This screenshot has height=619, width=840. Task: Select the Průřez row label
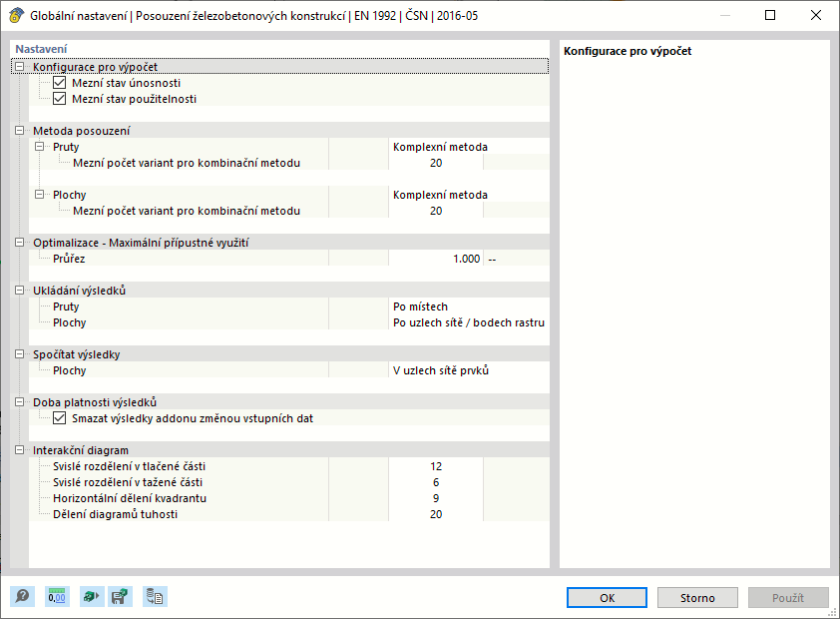(x=69, y=259)
